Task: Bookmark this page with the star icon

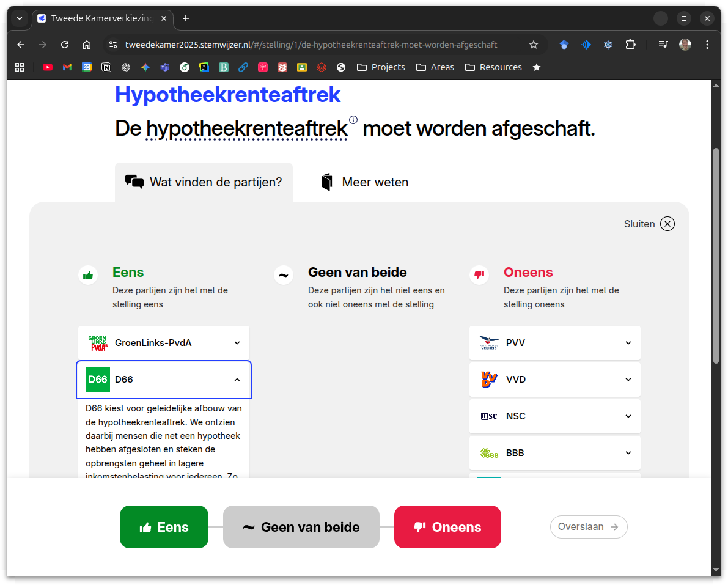Action: coord(533,45)
